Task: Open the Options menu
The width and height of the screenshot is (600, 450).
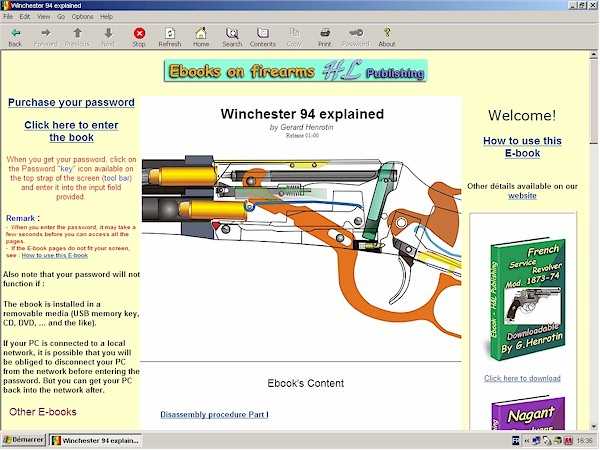Action: point(82,16)
